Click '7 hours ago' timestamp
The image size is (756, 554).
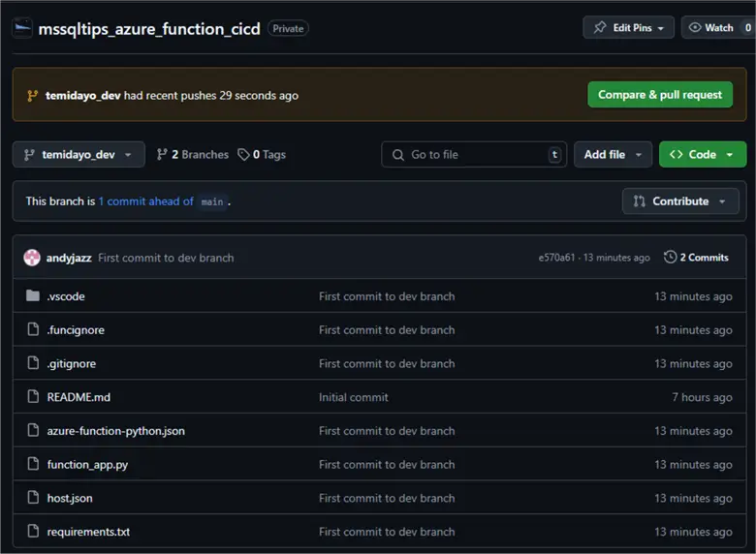tap(702, 397)
